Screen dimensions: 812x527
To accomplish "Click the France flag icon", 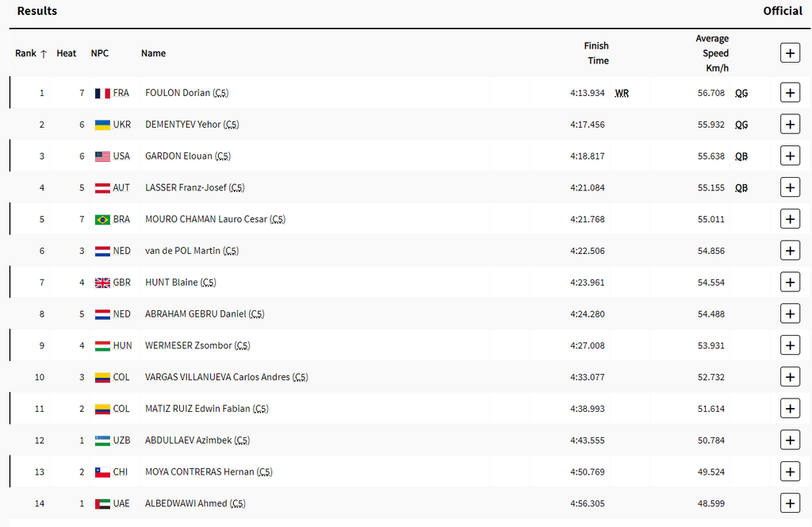I will click(x=102, y=93).
